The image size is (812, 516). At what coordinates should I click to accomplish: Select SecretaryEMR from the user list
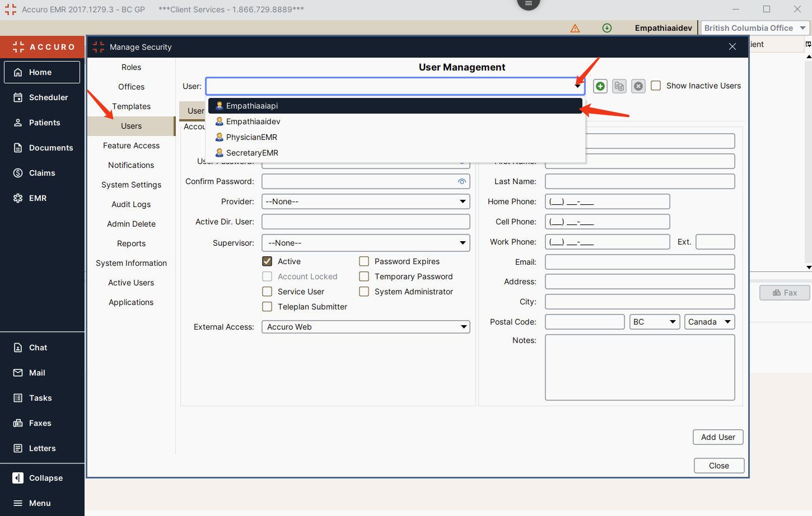(x=395, y=153)
